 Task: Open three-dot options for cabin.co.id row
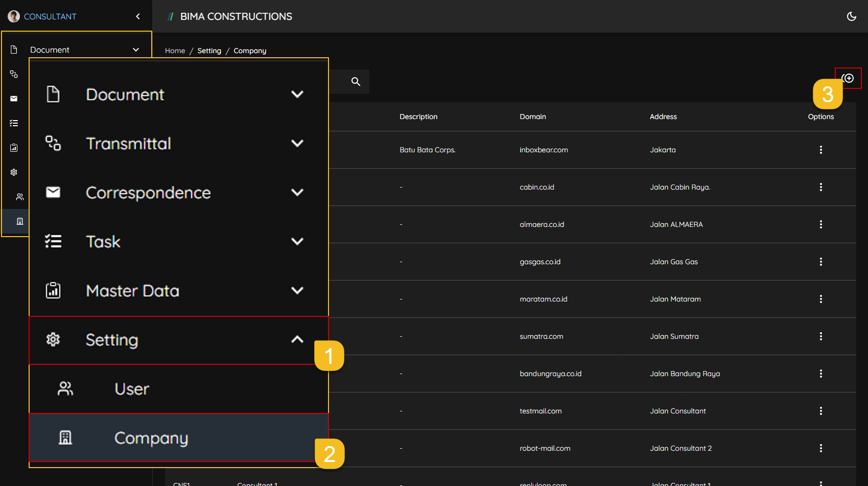click(820, 187)
